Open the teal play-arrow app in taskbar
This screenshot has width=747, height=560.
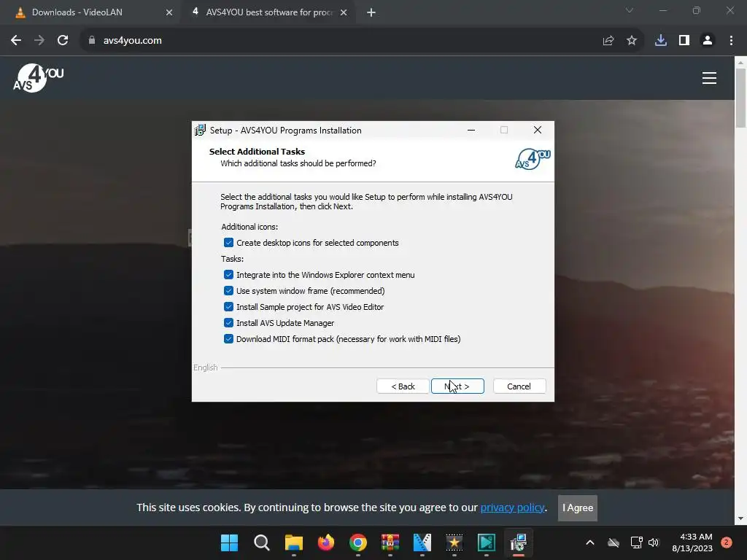coord(487,542)
